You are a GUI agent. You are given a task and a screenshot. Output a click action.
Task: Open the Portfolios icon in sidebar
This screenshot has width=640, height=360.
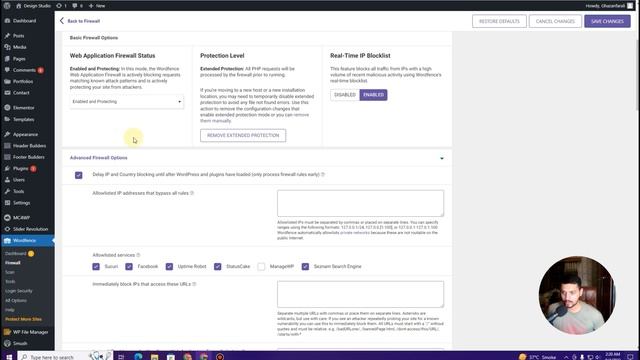(7, 81)
